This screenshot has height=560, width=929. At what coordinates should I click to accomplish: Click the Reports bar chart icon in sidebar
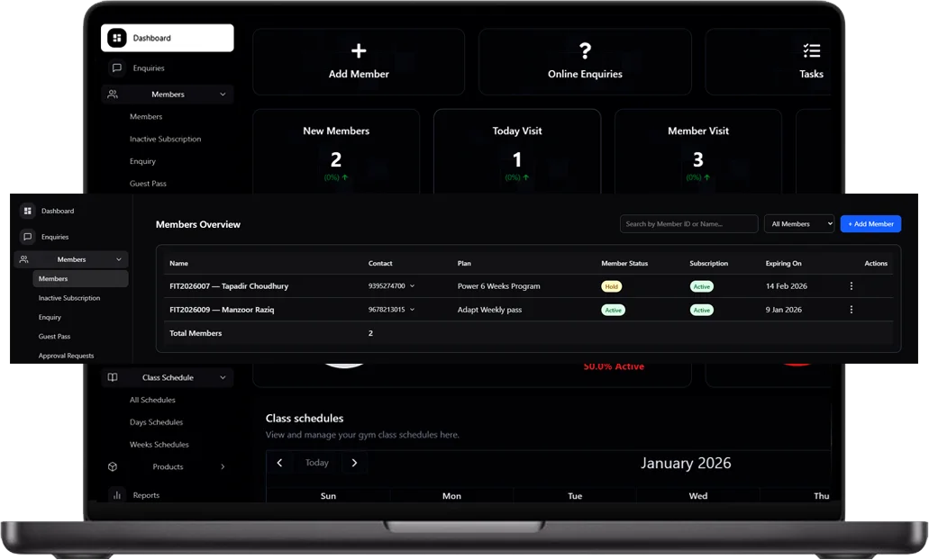tap(116, 495)
